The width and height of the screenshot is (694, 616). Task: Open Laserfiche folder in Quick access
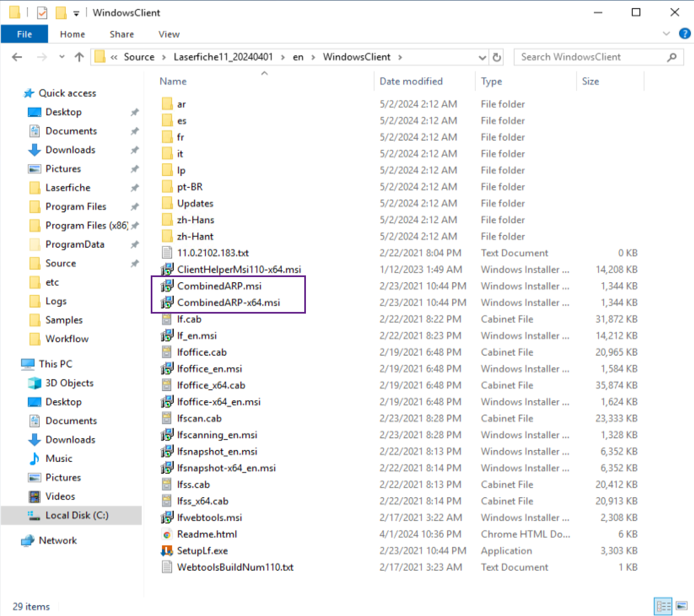[68, 187]
